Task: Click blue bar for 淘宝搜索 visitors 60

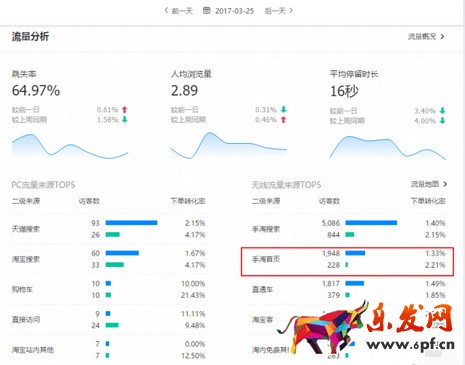Action: click(x=122, y=253)
